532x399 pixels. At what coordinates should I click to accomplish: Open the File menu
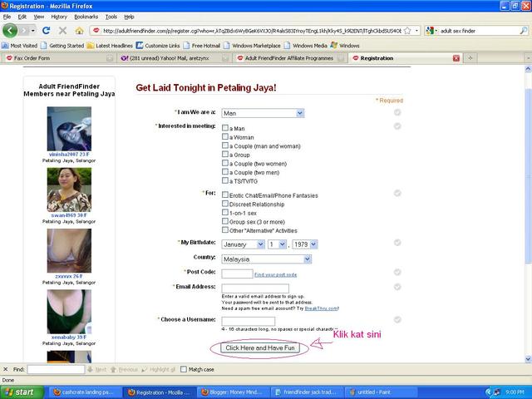tap(7, 17)
